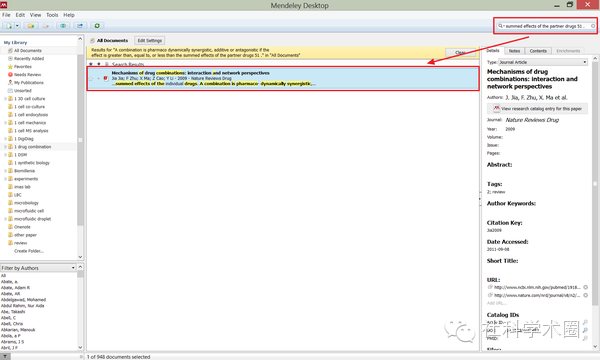Open the Favorites star in My Library
Image resolution: width=600 pixels, height=360 pixels.
[x=10, y=67]
